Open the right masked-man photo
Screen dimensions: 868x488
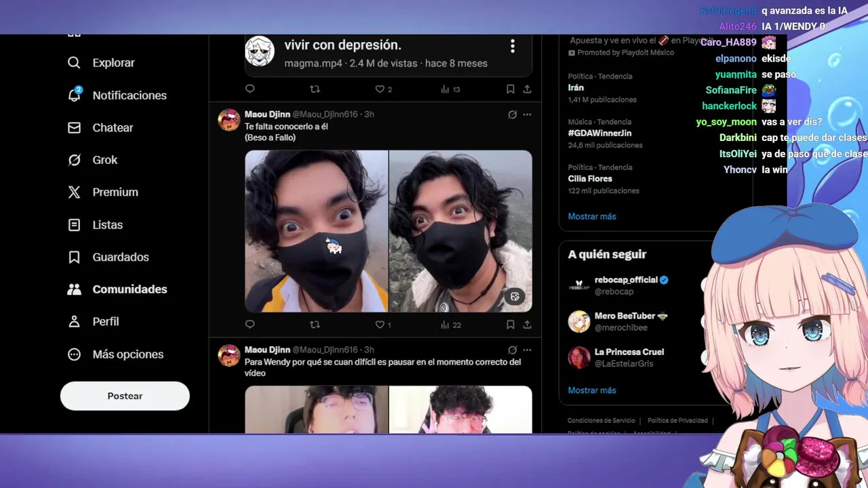coord(460,231)
